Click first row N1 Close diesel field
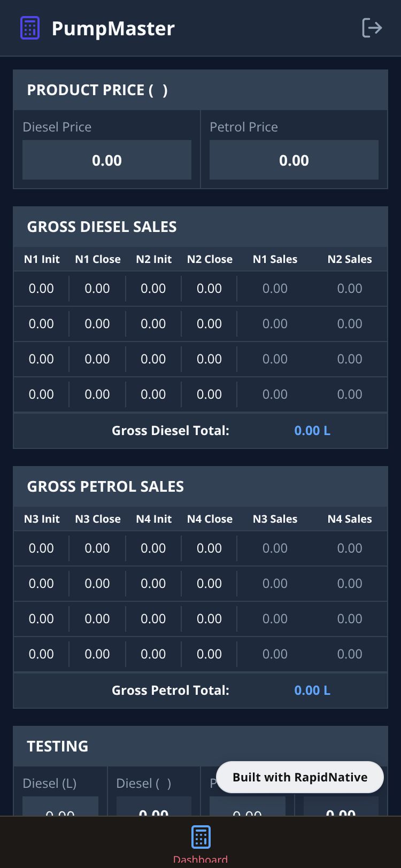 97,289
